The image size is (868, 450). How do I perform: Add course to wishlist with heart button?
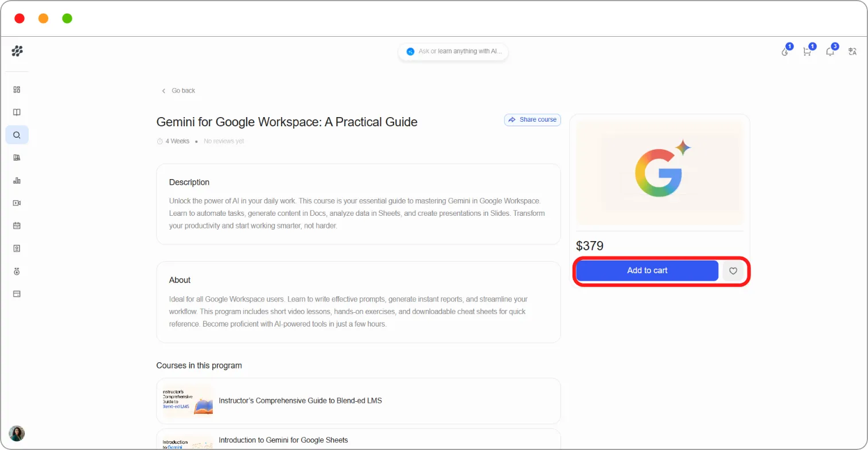(x=733, y=271)
